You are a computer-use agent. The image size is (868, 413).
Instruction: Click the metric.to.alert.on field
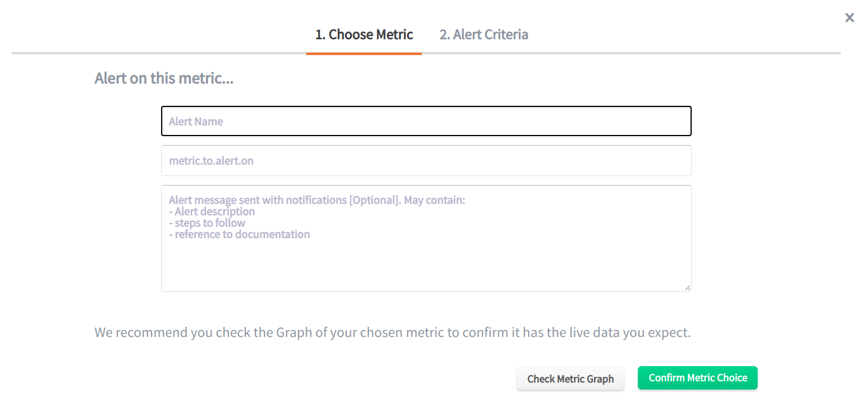point(426,161)
